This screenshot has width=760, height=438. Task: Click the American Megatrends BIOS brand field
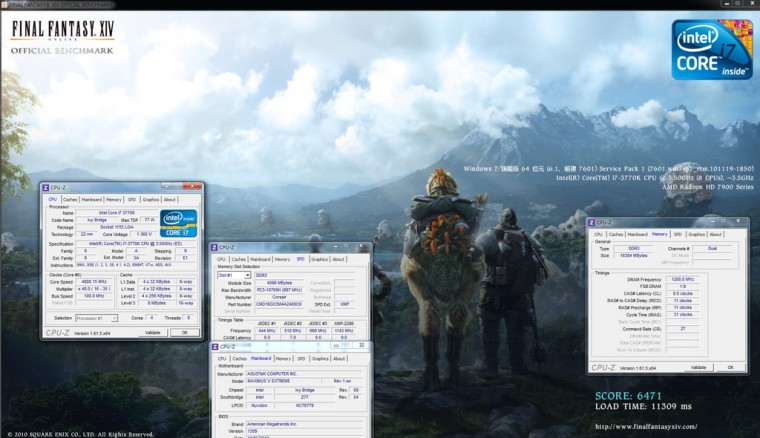304,424
